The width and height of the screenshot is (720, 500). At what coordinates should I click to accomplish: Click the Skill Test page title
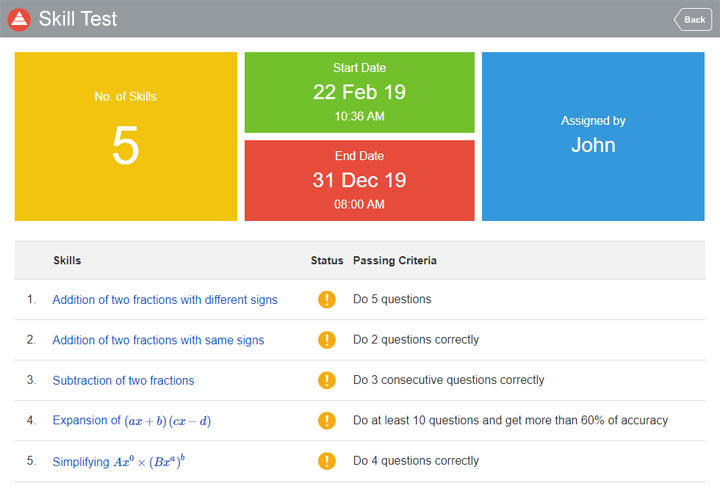77,19
